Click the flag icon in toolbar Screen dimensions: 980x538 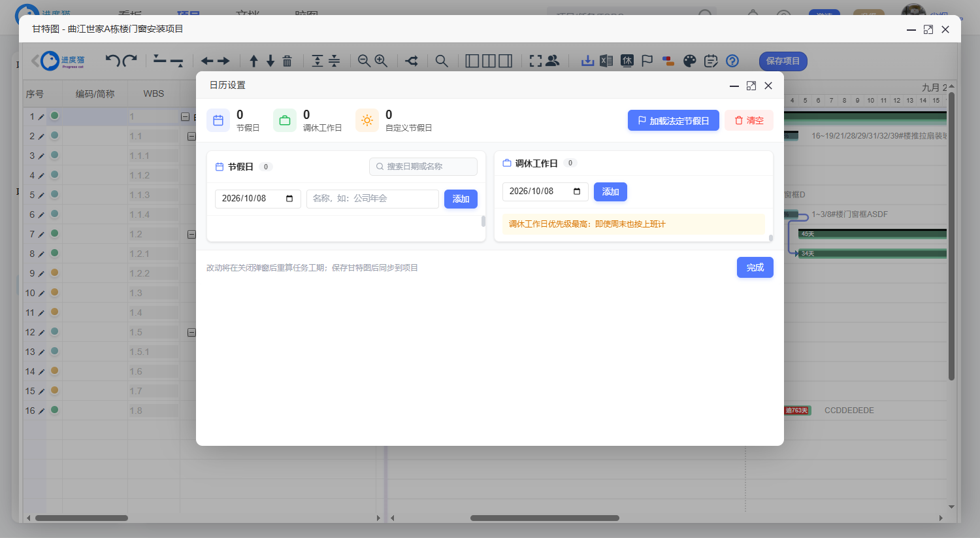[x=647, y=61]
